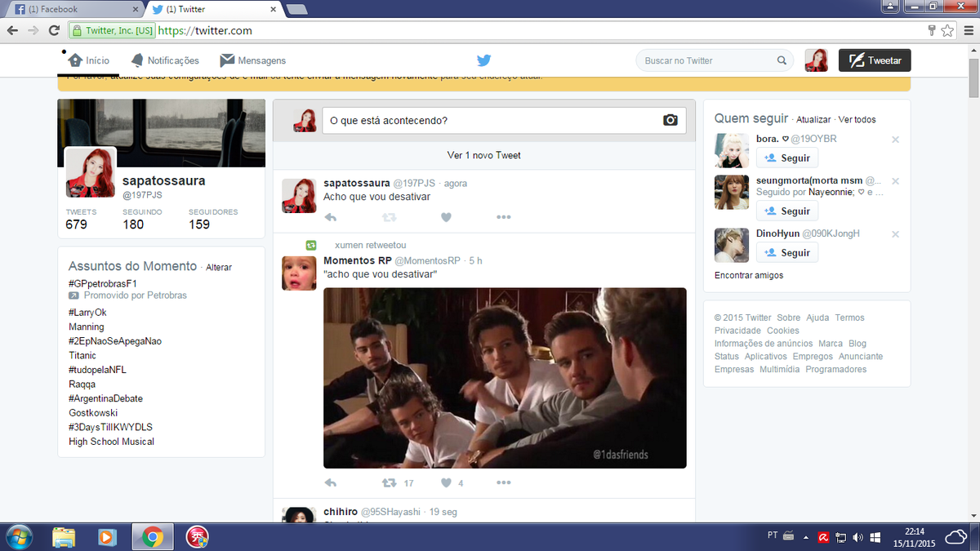Open the #tudopelaNFL trend

pyautogui.click(x=97, y=370)
